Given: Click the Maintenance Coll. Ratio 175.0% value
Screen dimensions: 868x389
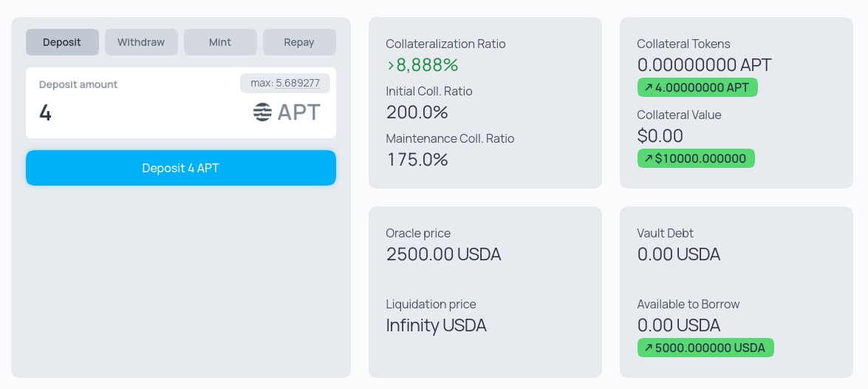Looking at the screenshot, I should click(417, 160).
